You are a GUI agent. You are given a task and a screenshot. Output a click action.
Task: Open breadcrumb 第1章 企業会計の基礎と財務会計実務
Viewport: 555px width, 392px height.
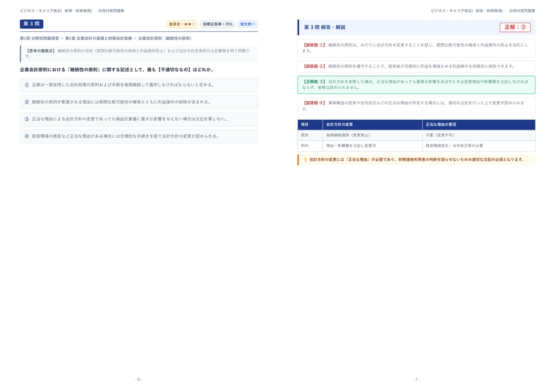click(99, 38)
